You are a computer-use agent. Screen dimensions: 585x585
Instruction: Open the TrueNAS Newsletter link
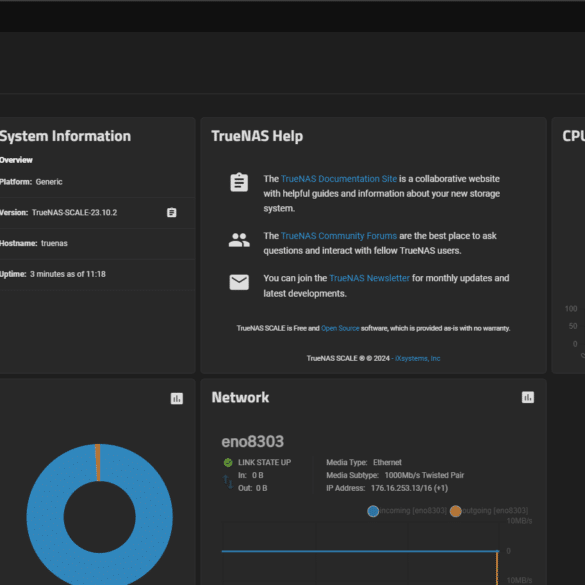tap(369, 278)
